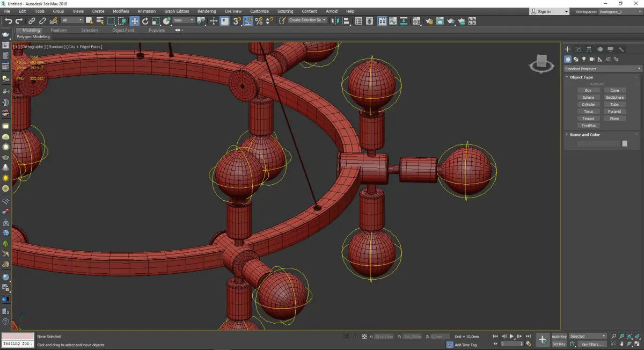Toggle the Angle Snap button

248,21
